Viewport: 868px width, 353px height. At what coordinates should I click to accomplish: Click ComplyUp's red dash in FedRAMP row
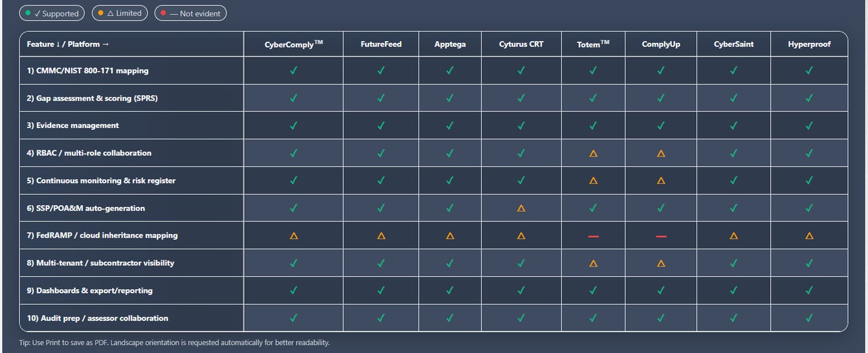point(661,236)
